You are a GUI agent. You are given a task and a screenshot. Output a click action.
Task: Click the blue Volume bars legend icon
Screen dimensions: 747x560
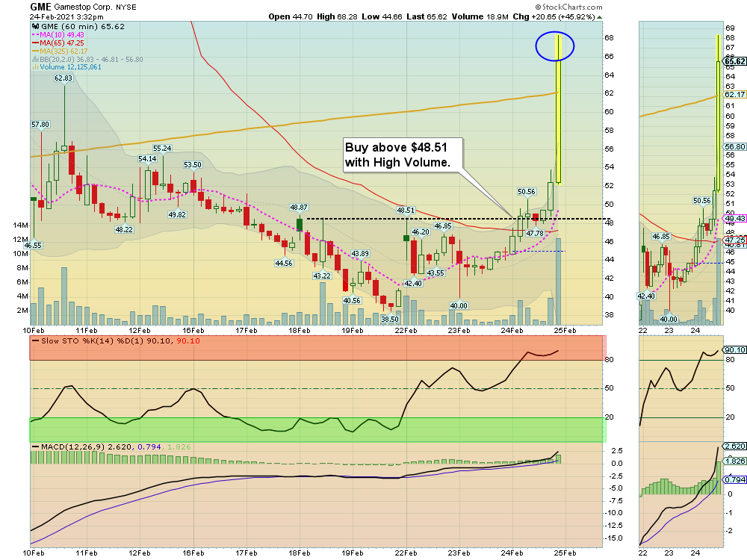click(x=36, y=66)
